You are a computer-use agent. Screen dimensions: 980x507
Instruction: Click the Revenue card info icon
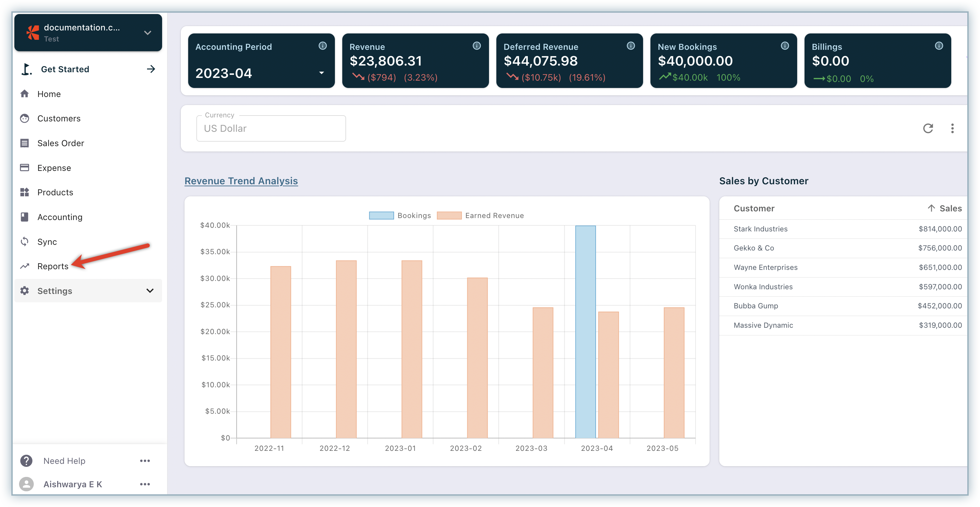pyautogui.click(x=476, y=46)
